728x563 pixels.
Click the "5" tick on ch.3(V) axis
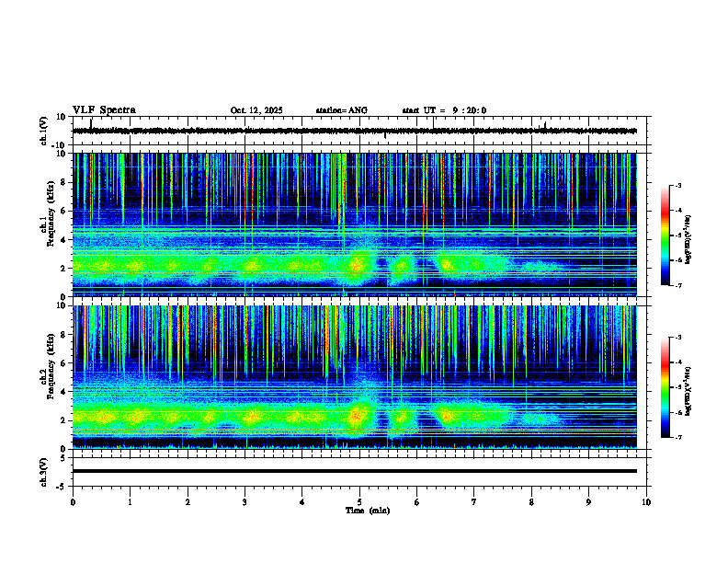click(x=64, y=458)
